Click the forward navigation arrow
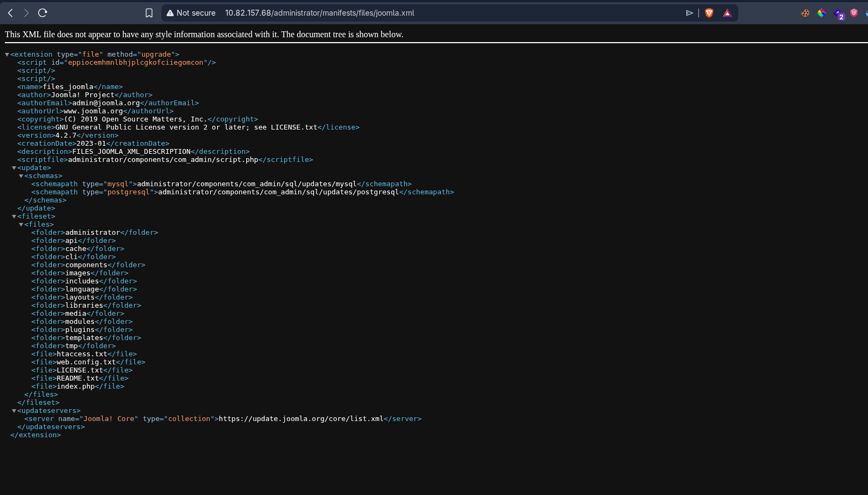The height and width of the screenshot is (495, 868). click(x=26, y=13)
